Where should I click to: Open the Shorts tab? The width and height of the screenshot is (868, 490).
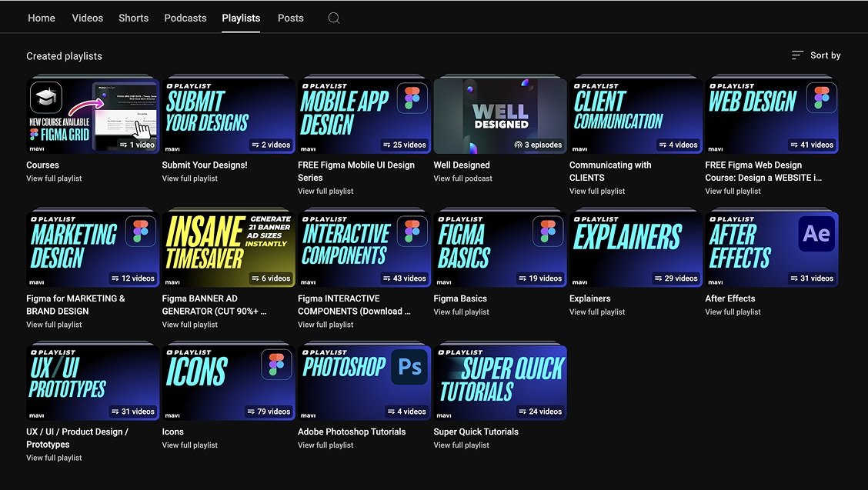click(x=133, y=18)
